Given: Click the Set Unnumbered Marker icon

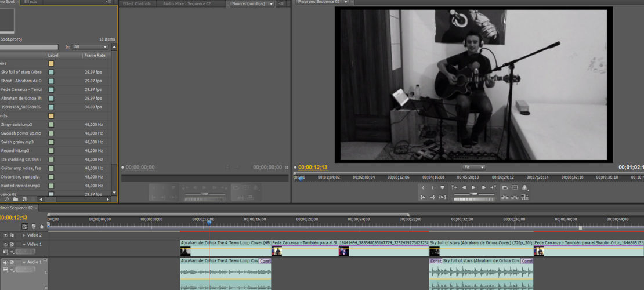Looking at the screenshot, I should tap(442, 187).
